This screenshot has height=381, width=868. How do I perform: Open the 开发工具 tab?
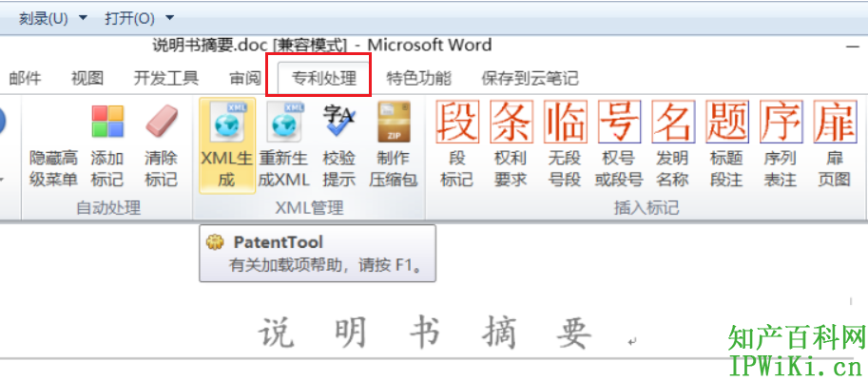pos(166,79)
